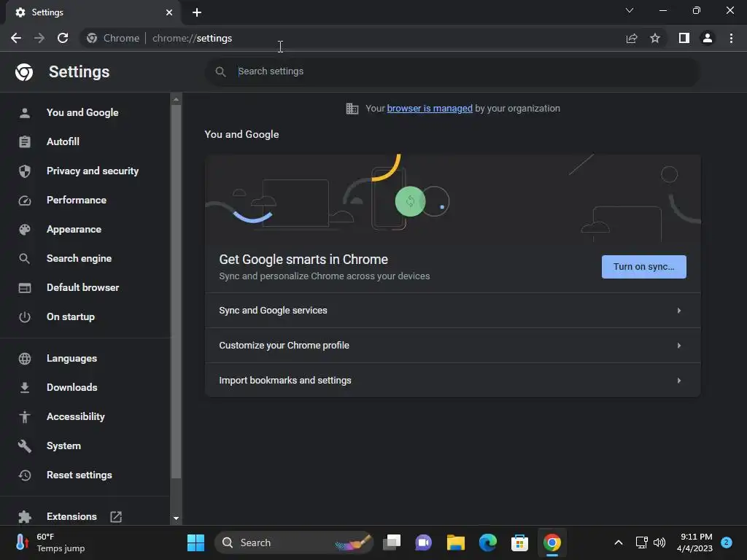Open Sync and Google services row

452,311
